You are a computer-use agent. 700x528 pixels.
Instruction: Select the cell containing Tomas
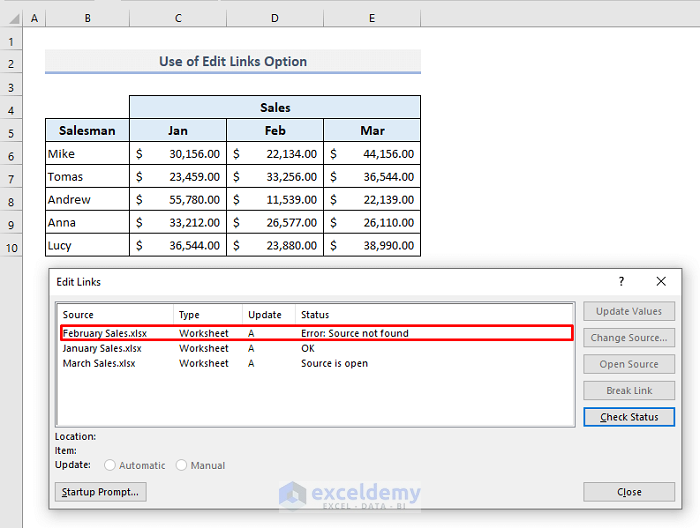click(x=88, y=177)
